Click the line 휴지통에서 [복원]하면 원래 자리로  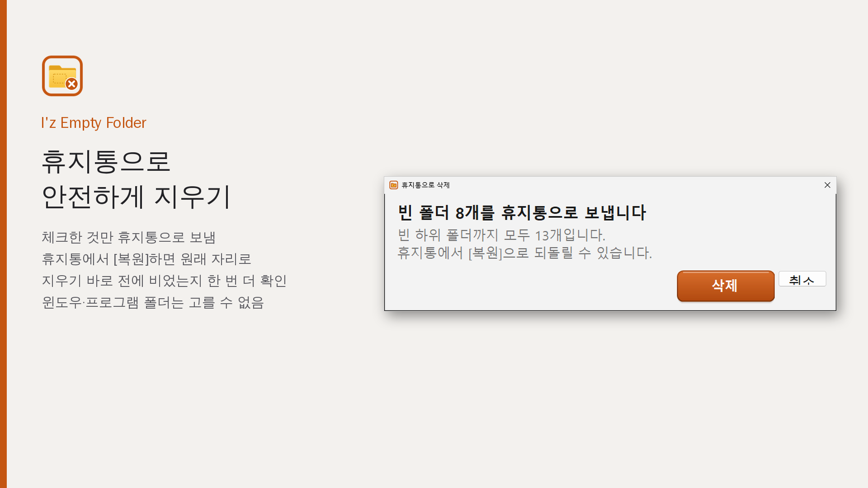[x=146, y=259]
